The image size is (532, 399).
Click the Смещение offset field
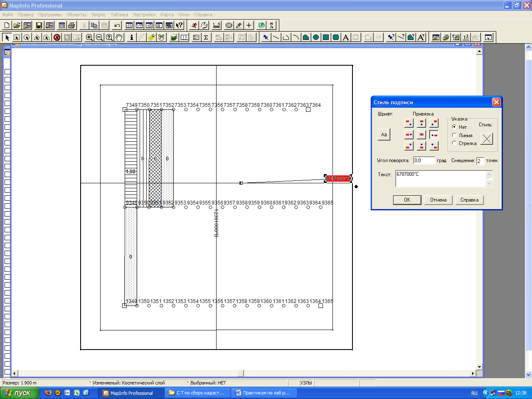pyautogui.click(x=480, y=161)
